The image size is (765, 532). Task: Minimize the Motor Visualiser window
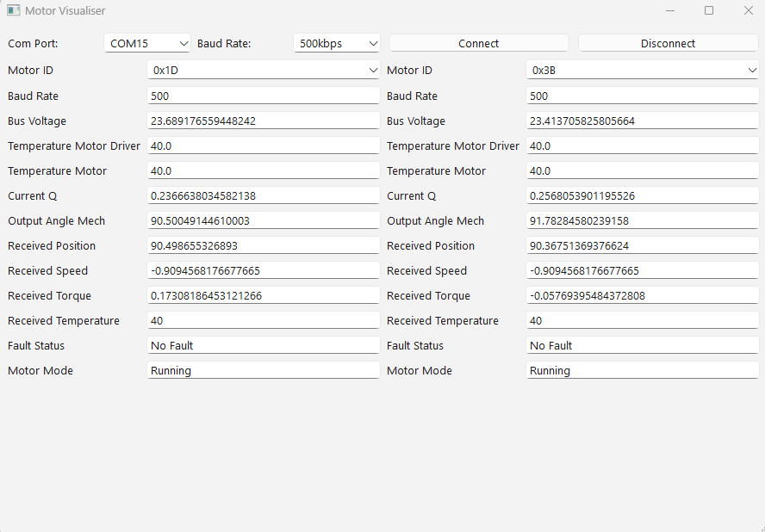tap(671, 11)
